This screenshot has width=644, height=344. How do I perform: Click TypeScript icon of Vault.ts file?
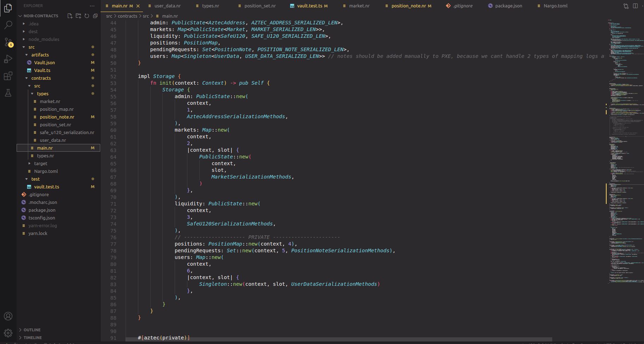(29, 70)
